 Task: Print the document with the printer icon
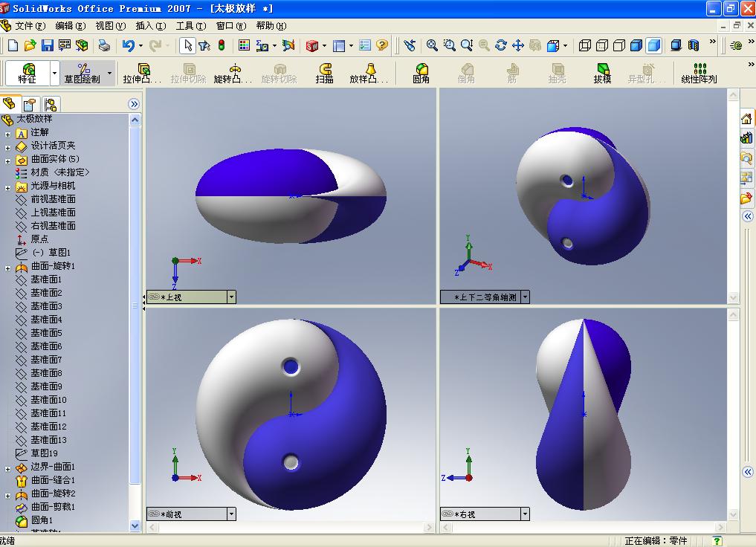pyautogui.click(x=104, y=45)
